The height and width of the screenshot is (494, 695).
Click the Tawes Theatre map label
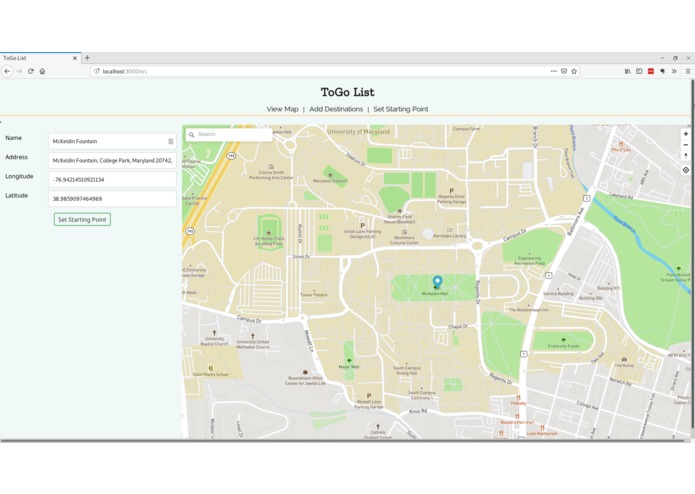click(314, 295)
